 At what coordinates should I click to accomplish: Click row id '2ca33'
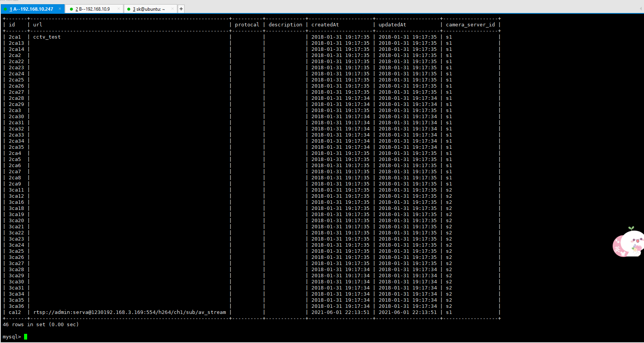click(16, 135)
